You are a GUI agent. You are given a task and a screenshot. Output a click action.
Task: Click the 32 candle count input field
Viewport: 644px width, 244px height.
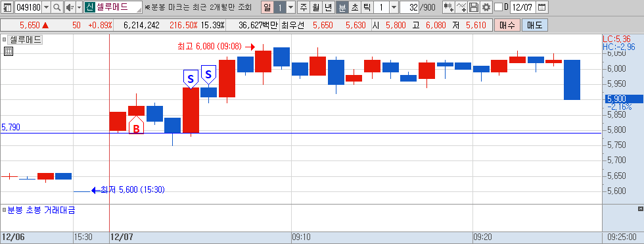click(409, 7)
